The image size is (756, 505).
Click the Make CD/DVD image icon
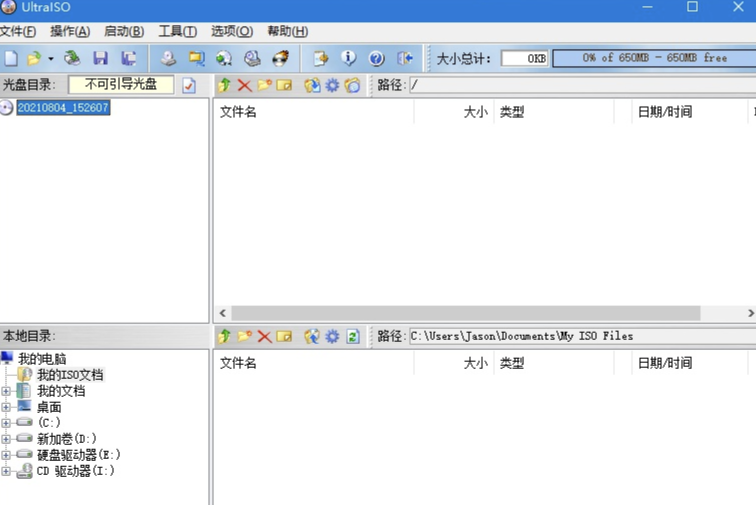tap(168, 58)
